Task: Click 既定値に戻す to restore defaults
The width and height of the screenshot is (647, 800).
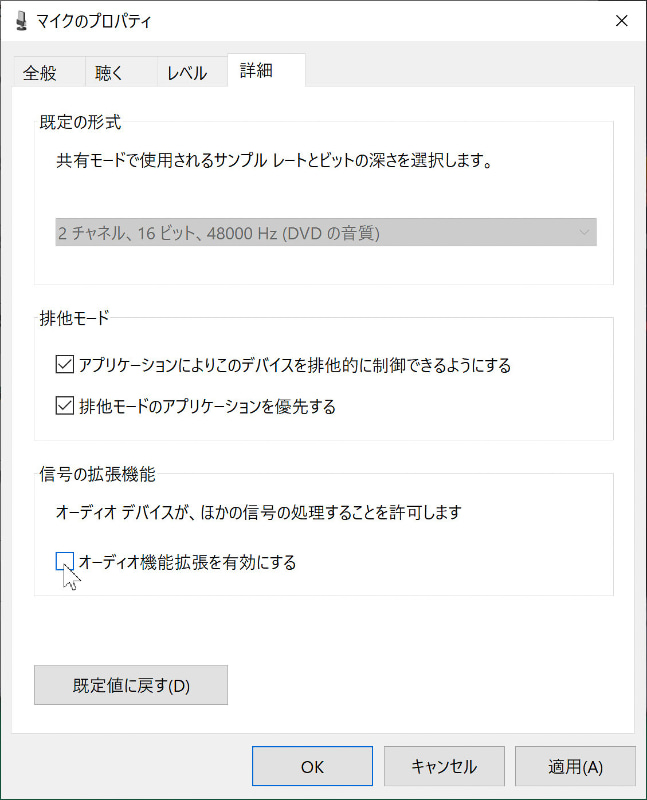Action: click(130, 685)
